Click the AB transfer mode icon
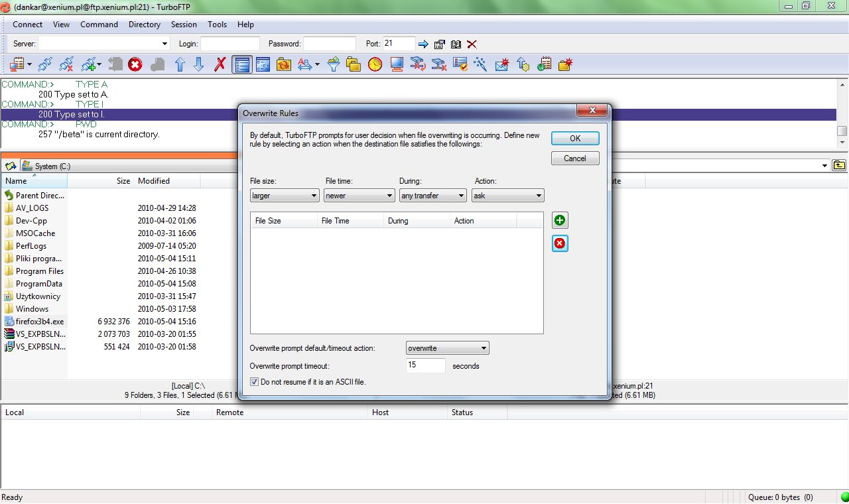 304,64
